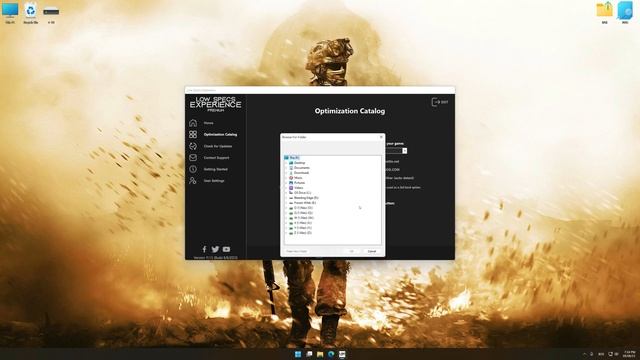The image size is (640, 360).
Task: Open Recycle Bin desktop icon
Action: [31, 12]
